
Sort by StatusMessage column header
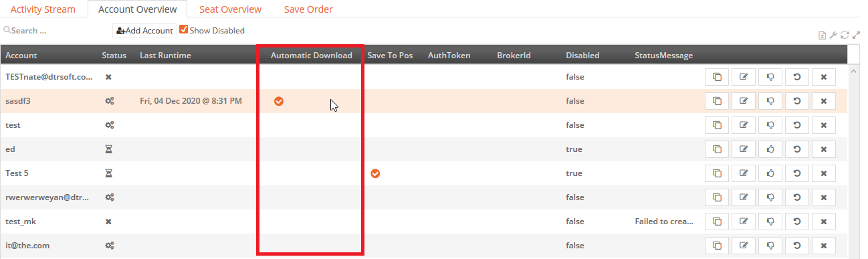click(x=664, y=56)
